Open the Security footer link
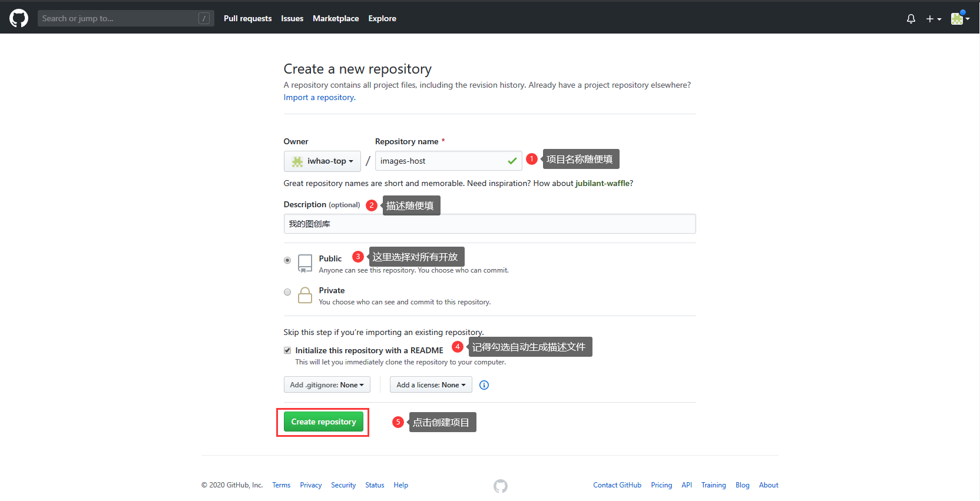Screen dimensions: 980x501 click(x=343, y=485)
